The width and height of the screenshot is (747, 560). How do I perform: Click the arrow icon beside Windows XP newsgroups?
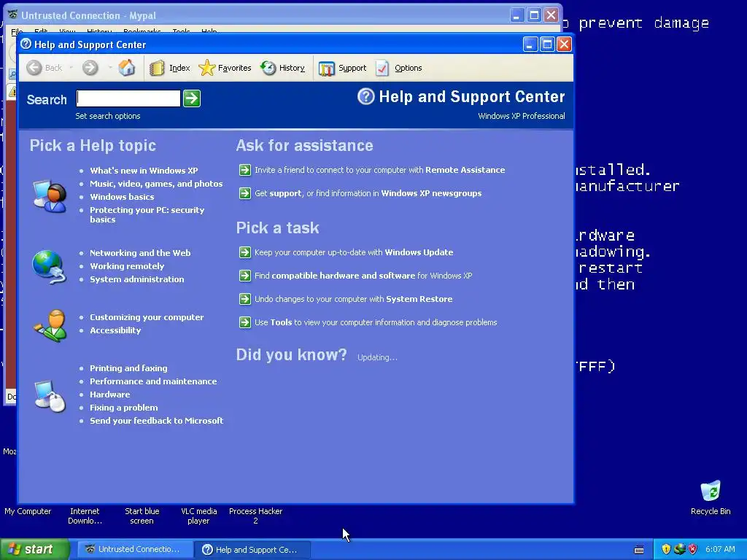tap(245, 193)
